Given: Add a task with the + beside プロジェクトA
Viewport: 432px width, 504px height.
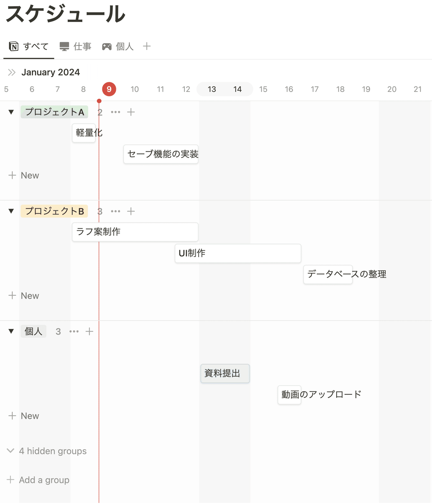Looking at the screenshot, I should click(131, 112).
